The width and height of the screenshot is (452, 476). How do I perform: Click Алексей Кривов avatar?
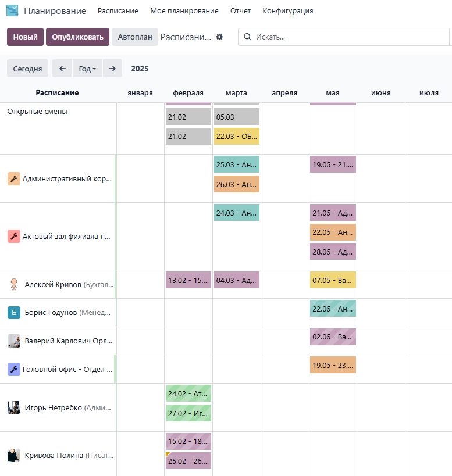click(14, 285)
